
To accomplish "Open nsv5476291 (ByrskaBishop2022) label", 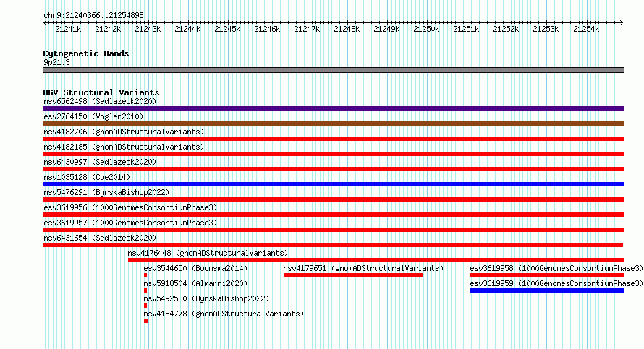I will [x=106, y=192].
